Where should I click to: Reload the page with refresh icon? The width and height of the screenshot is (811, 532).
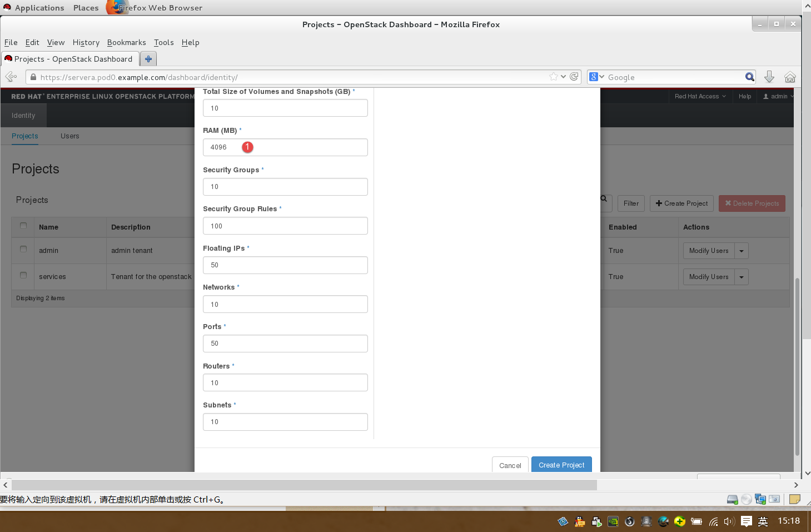574,77
